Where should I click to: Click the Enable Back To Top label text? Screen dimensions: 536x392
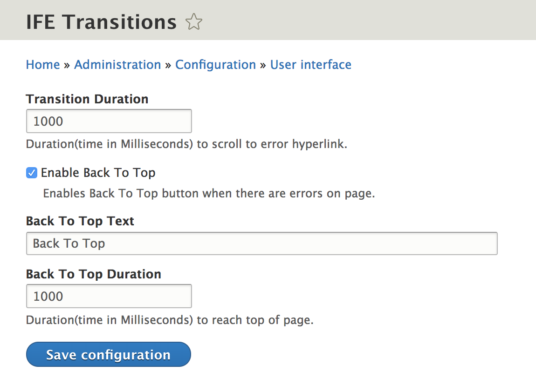[98, 173]
